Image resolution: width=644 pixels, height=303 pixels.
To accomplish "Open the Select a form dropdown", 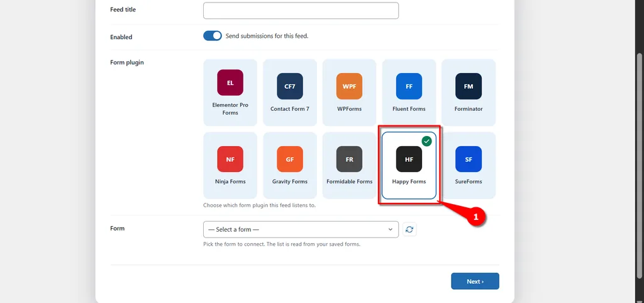I will (301, 229).
